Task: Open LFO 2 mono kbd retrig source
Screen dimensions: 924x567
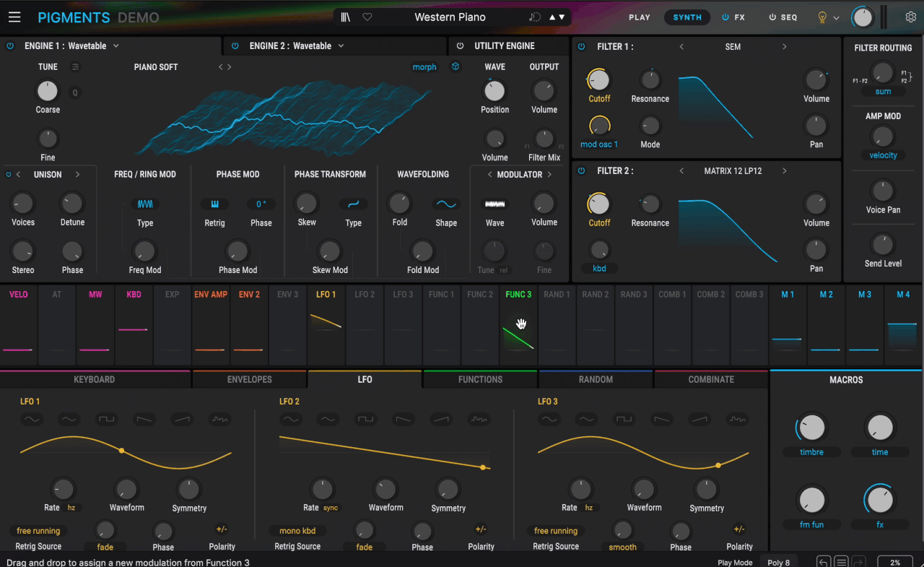Action: pos(297,531)
